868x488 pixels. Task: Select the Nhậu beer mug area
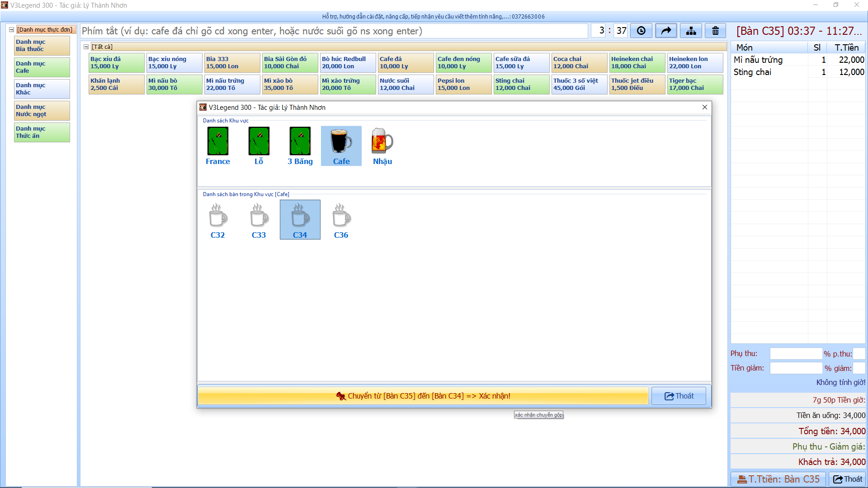[382, 146]
